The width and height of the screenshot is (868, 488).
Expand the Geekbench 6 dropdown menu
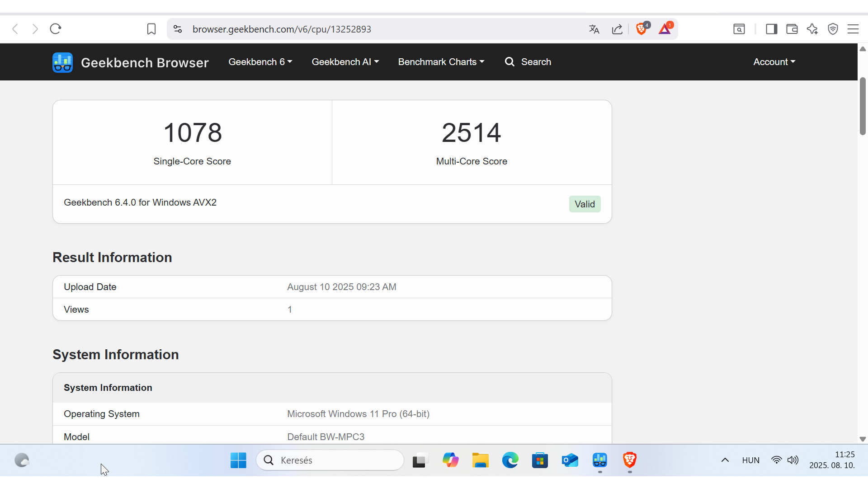[x=260, y=62]
